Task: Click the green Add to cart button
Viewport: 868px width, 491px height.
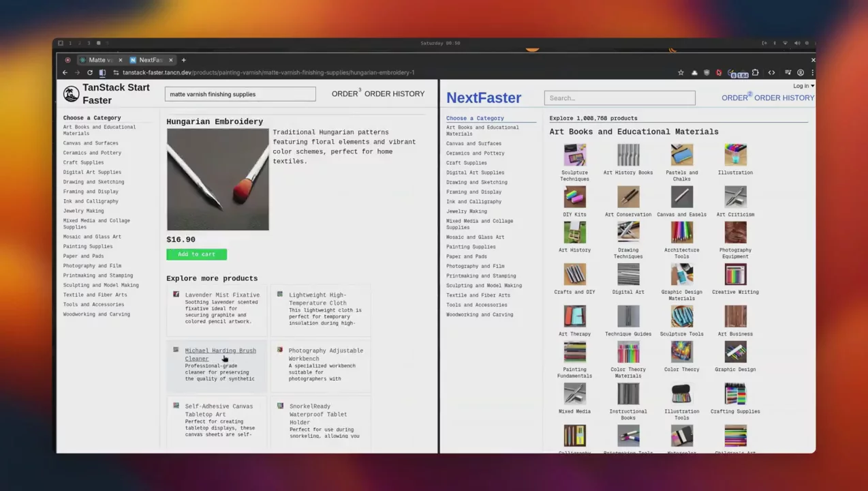Action: pyautogui.click(x=196, y=254)
